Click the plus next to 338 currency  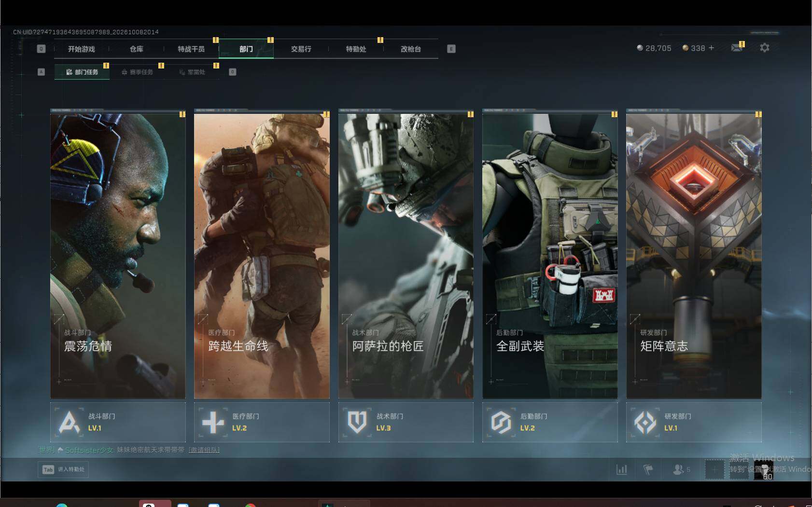(711, 48)
